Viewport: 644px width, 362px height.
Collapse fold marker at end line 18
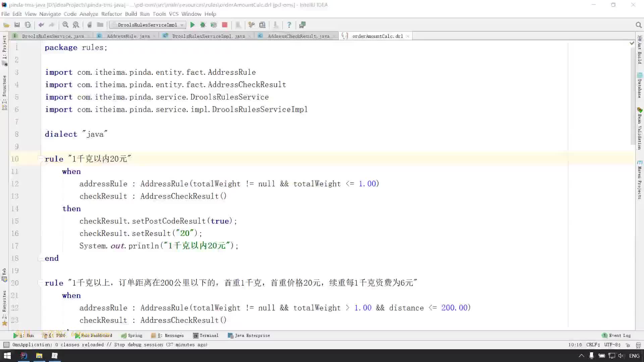pos(40,258)
